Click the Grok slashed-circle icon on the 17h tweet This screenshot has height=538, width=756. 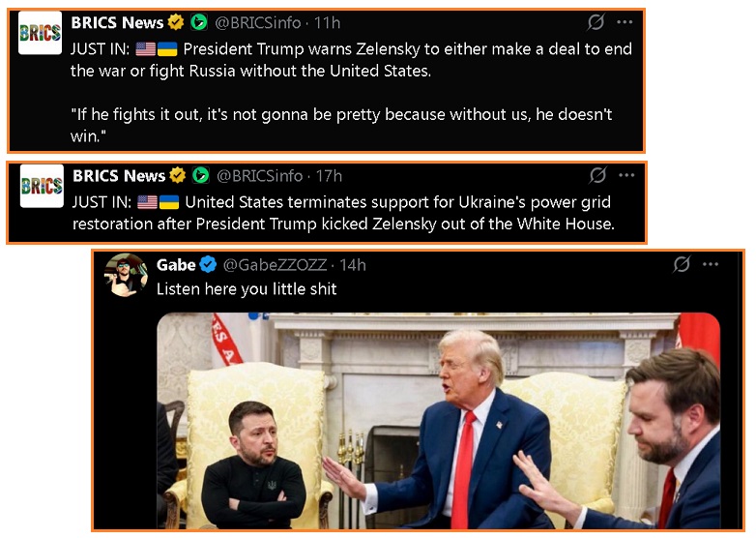(597, 175)
